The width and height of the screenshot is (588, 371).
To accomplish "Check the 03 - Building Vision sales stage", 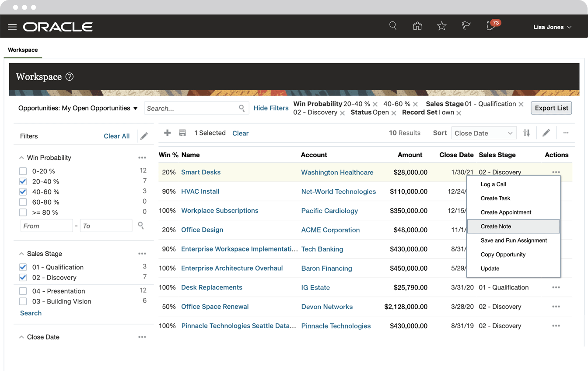I will [23, 301].
